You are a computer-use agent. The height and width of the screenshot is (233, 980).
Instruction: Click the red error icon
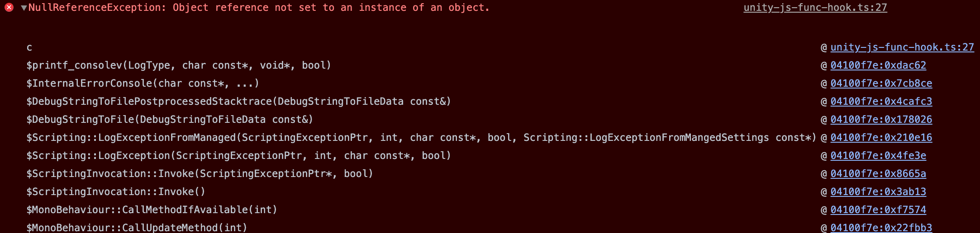9,8
